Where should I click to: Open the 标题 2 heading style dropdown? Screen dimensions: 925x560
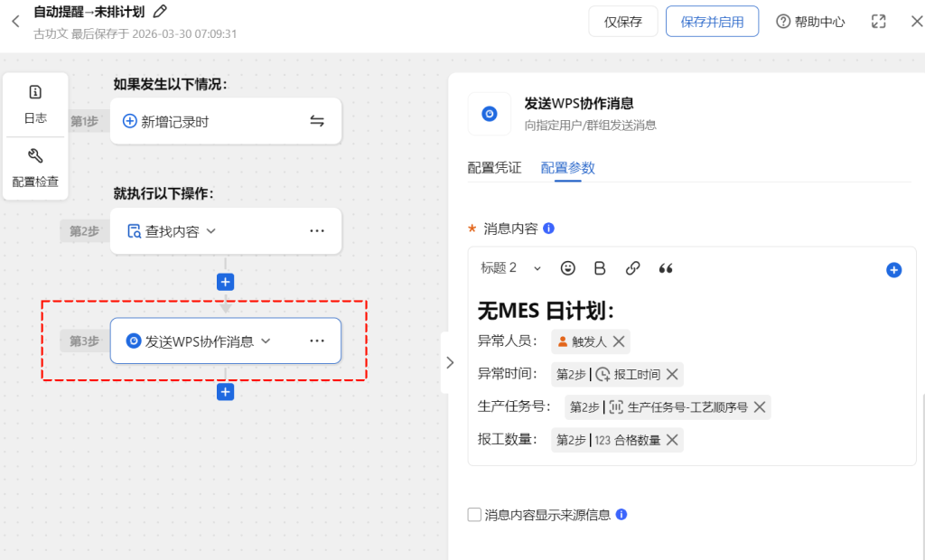tap(511, 268)
